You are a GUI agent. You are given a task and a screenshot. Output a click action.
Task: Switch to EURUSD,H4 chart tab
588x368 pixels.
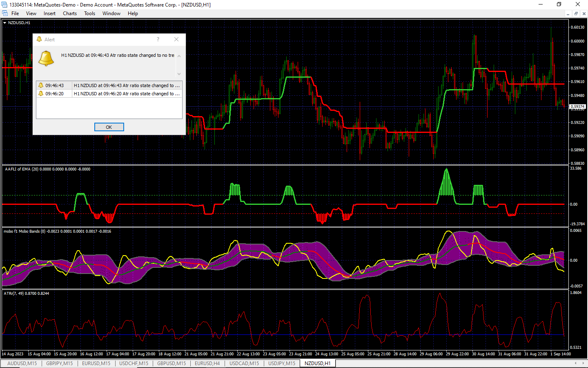(x=207, y=363)
